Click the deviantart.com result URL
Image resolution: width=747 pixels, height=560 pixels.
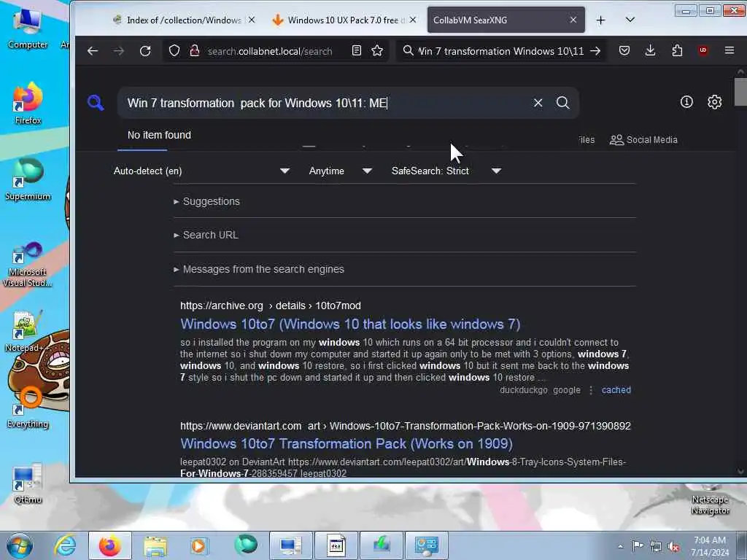(x=406, y=426)
